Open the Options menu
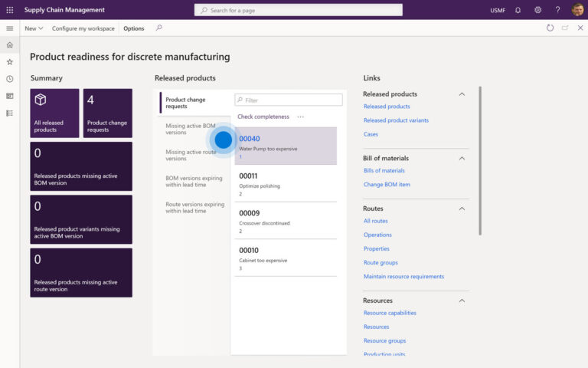 (x=133, y=28)
